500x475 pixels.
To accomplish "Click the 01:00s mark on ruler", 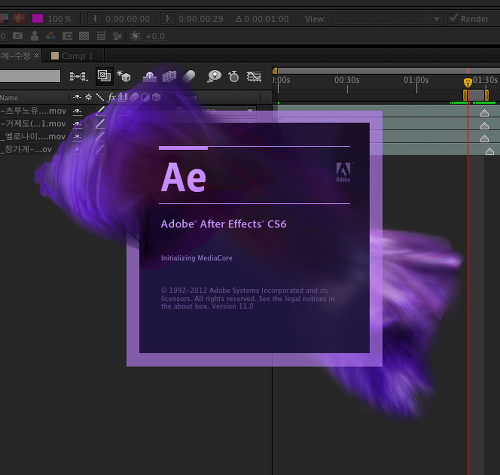I will 416,80.
